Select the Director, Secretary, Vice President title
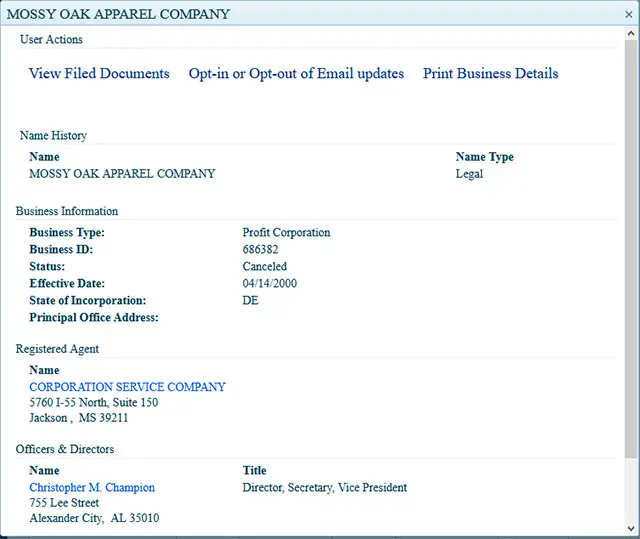The width and height of the screenshot is (640, 539). pyautogui.click(x=324, y=487)
